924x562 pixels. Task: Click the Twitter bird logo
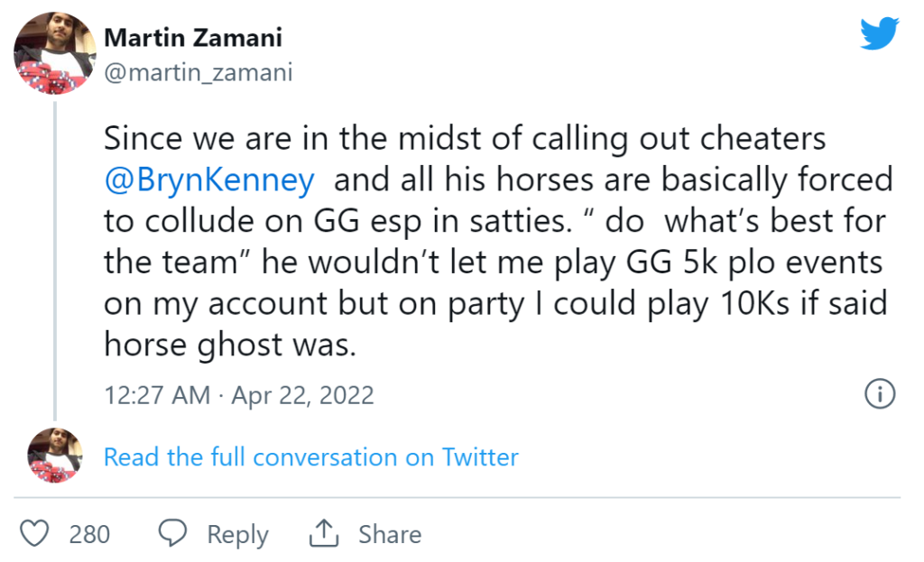click(x=879, y=33)
